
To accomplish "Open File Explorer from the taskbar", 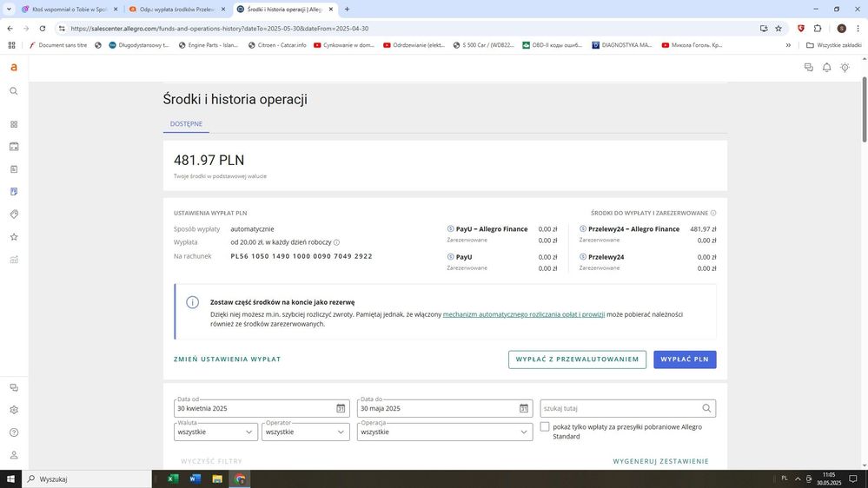I will (217, 478).
